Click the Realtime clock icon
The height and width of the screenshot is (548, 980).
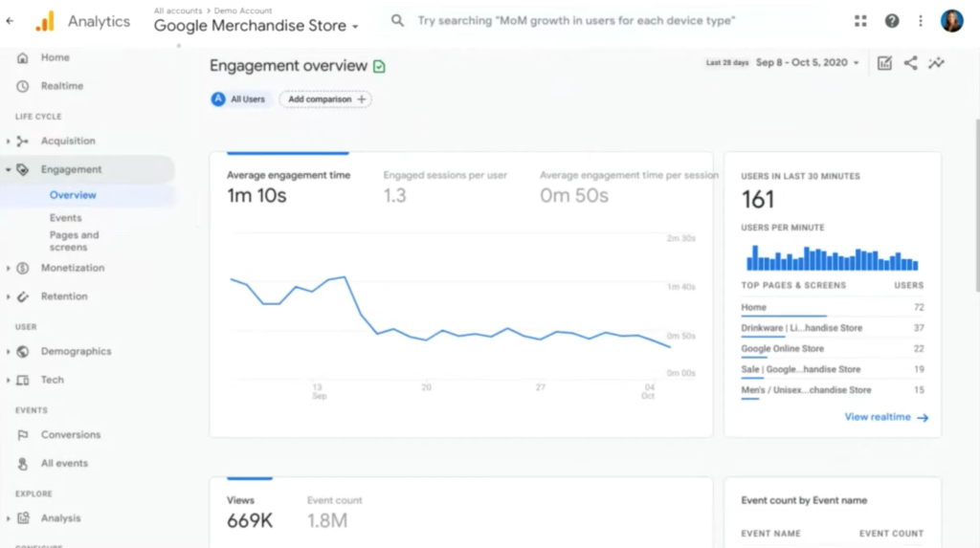coord(23,86)
